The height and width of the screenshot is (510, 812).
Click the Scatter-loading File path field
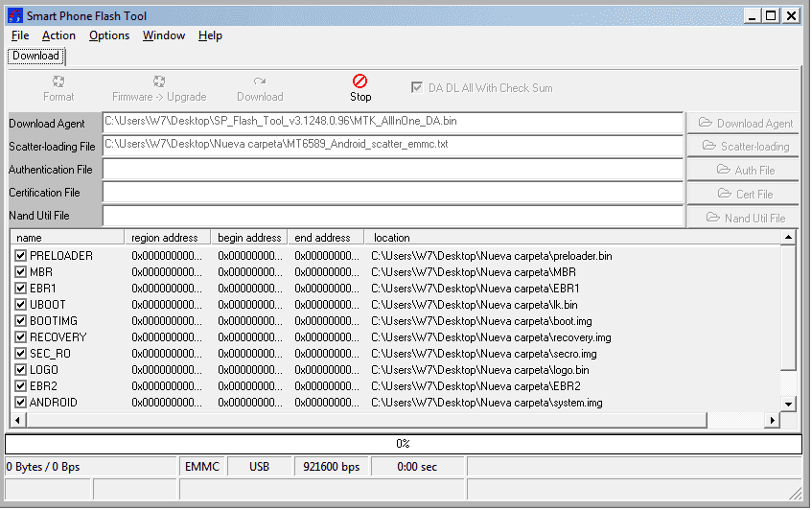[x=392, y=146]
